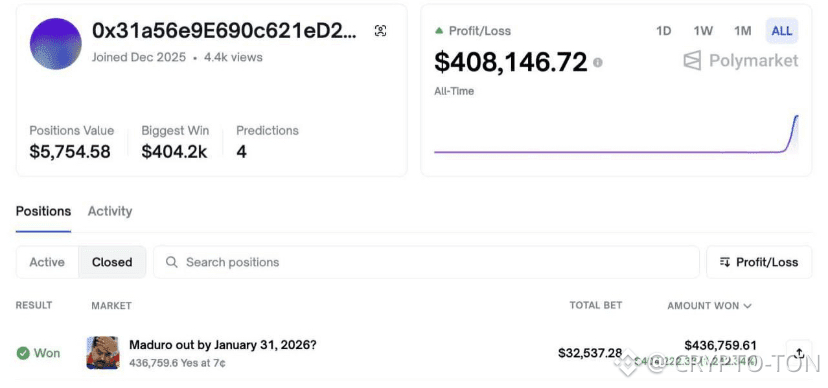
Task: Select the 1D time range
Action: tap(663, 31)
